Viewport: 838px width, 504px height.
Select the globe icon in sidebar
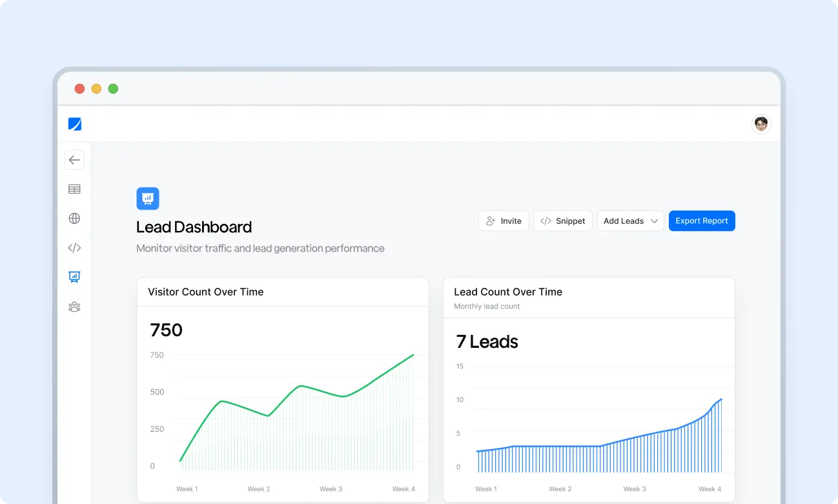coord(74,218)
